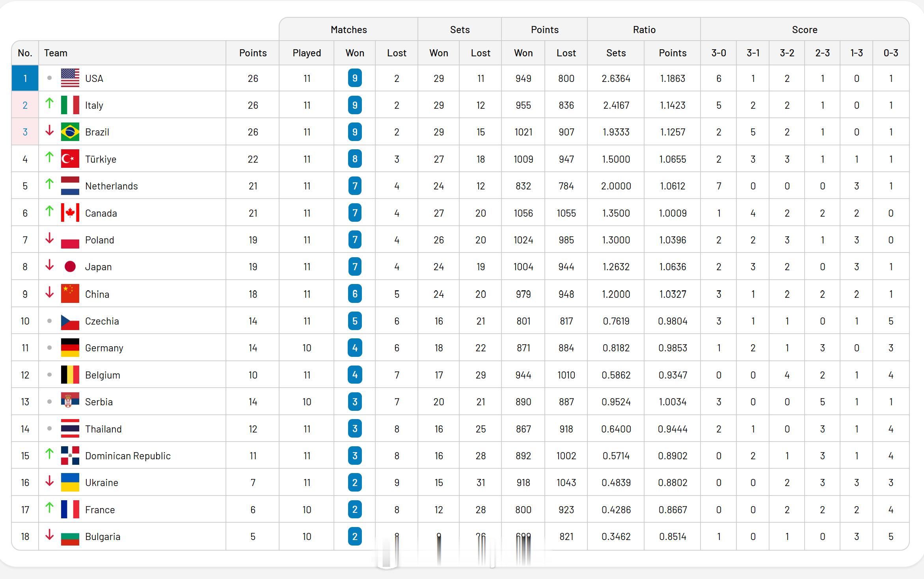Click the Ratio group header

click(x=644, y=30)
